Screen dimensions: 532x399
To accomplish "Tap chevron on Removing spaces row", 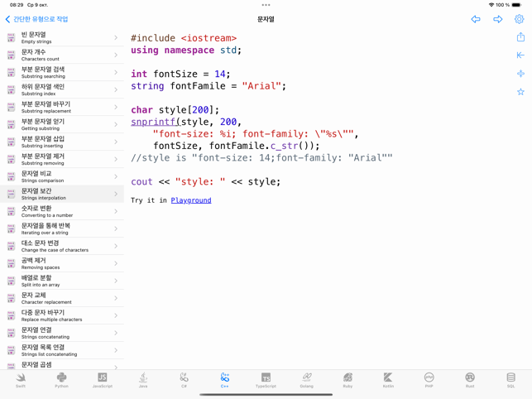I will pyautogui.click(x=116, y=263).
